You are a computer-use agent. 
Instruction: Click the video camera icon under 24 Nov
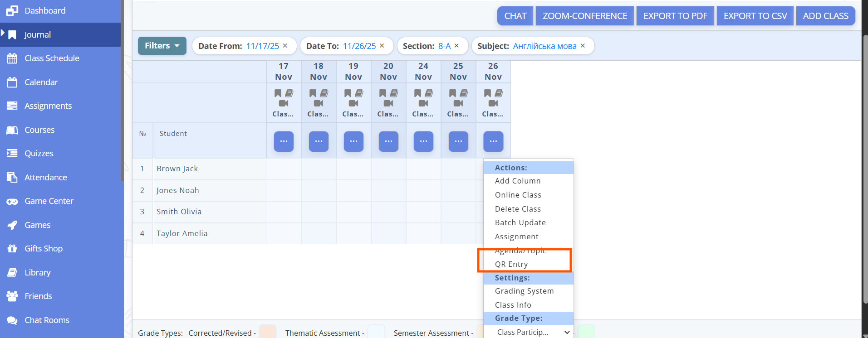click(x=423, y=104)
